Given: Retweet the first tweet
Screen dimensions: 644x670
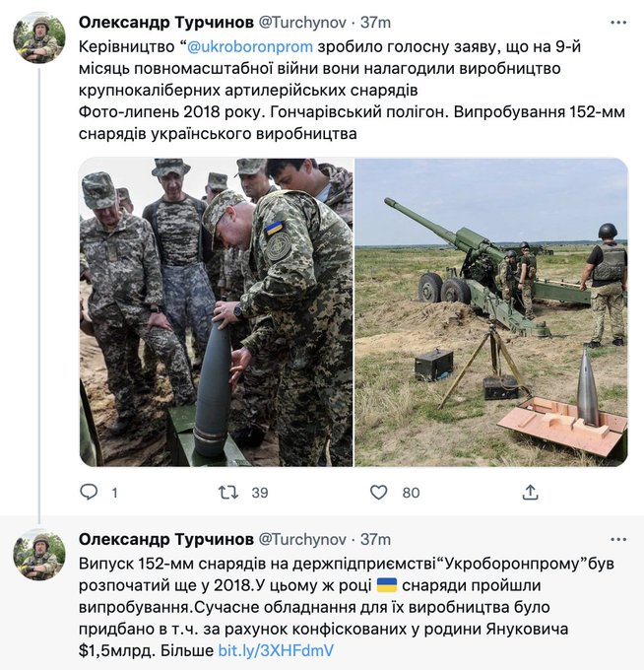Looking at the screenshot, I should (x=228, y=493).
